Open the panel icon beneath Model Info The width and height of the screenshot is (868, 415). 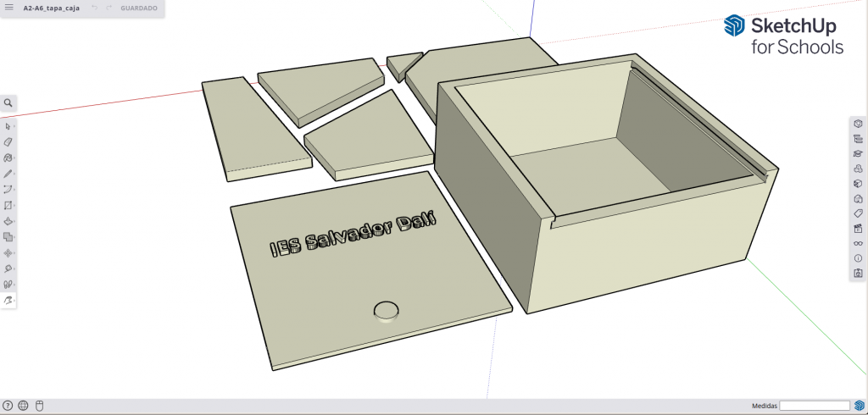coord(858,273)
